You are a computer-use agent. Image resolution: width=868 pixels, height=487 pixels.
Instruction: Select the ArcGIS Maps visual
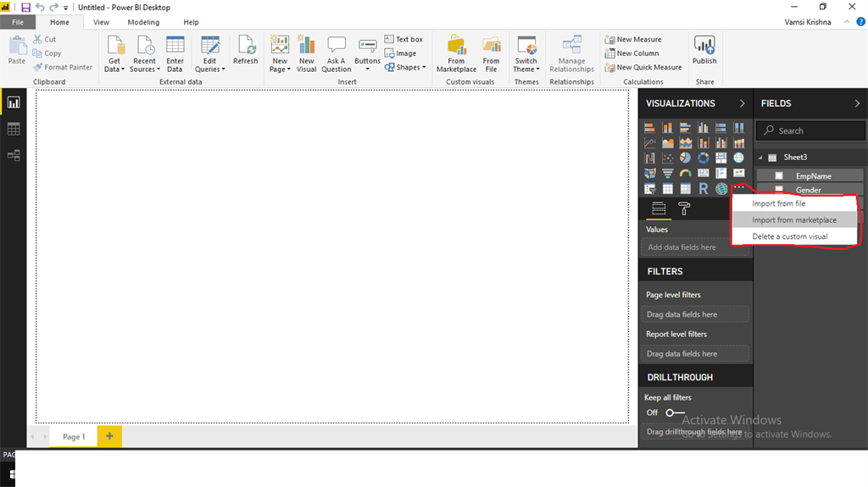coord(721,189)
